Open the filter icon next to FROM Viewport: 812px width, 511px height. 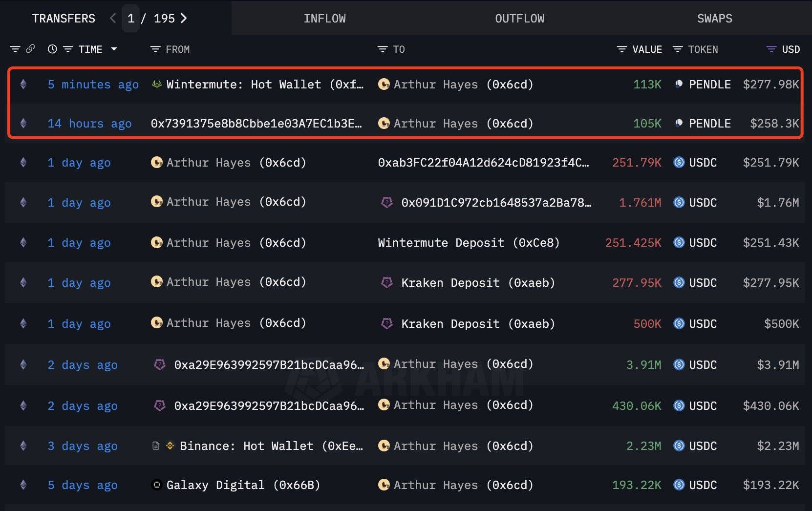coord(155,49)
